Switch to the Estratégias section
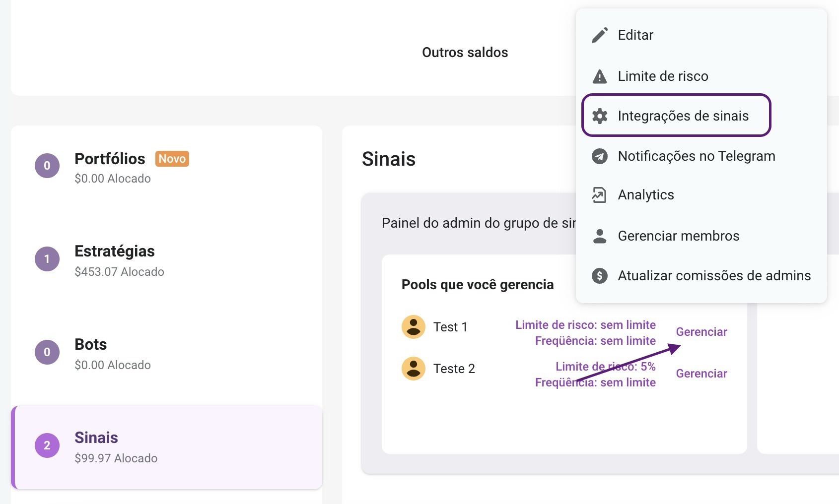Screen dimensions: 839x504 click(x=166, y=260)
